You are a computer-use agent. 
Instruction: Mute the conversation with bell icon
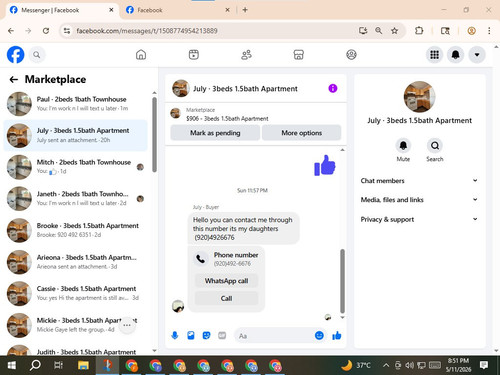(403, 146)
